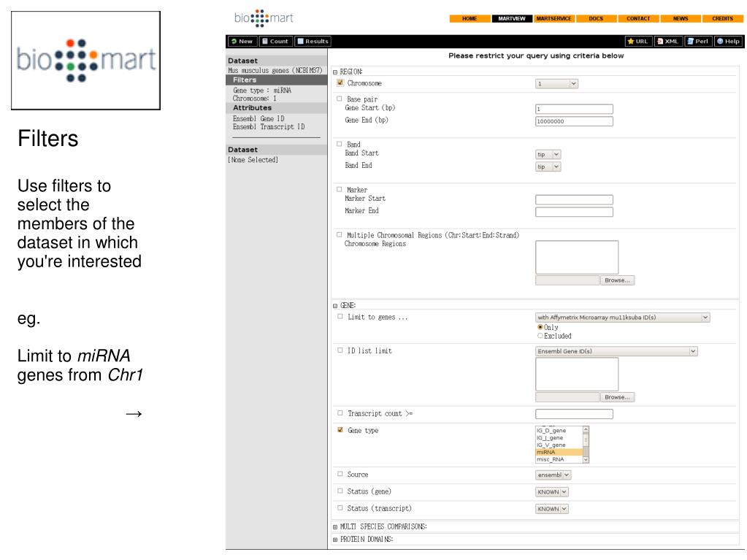Open the Help button

(729, 42)
